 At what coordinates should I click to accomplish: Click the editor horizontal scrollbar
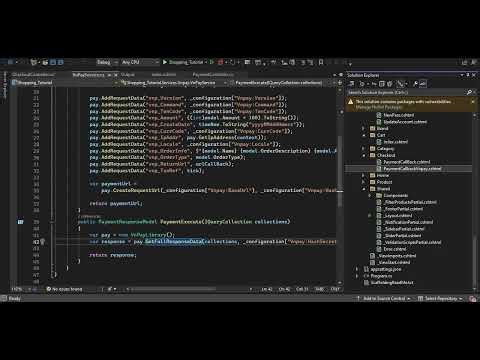tap(173, 289)
